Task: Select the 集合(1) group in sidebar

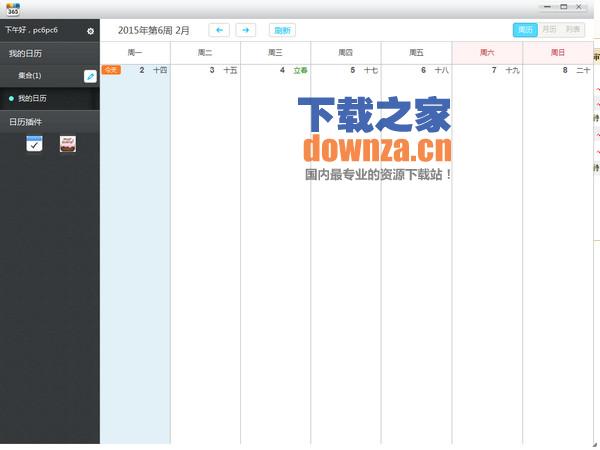Action: pyautogui.click(x=29, y=76)
